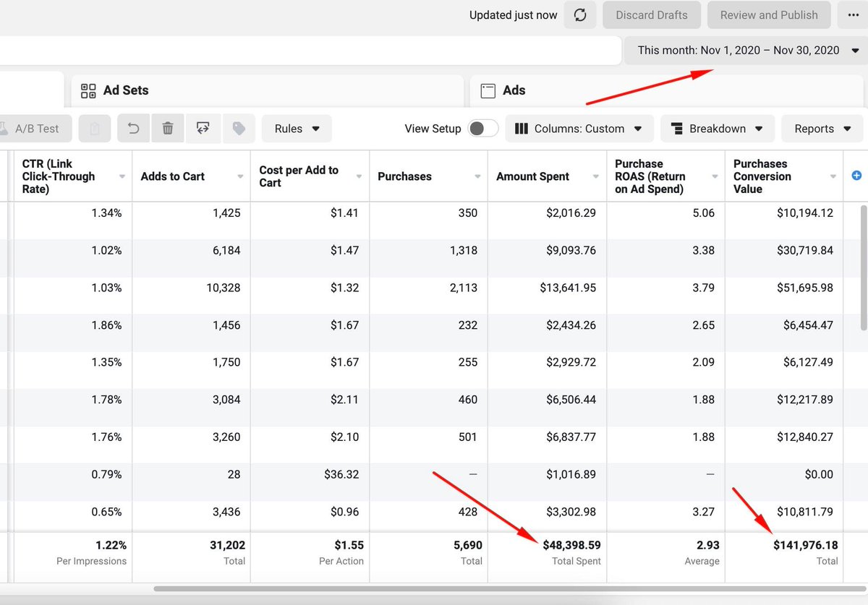Click the duplicate/export arrows icon

tap(203, 129)
